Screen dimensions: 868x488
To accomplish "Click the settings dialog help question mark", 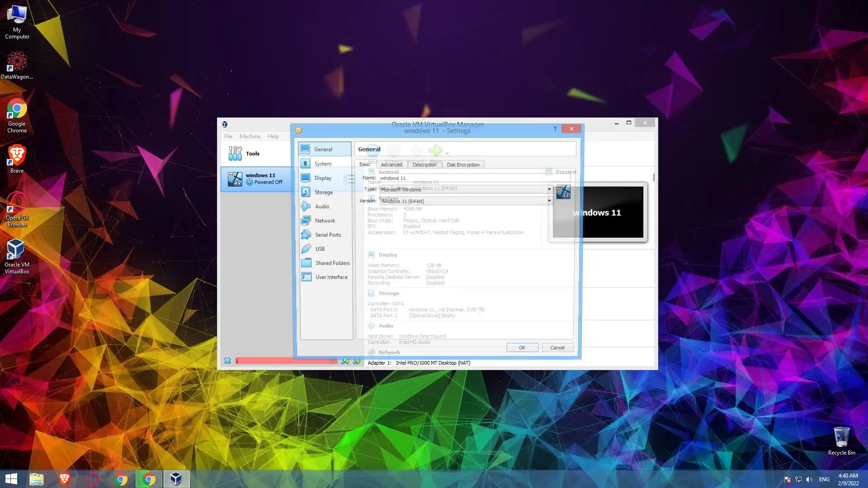I will (x=555, y=129).
